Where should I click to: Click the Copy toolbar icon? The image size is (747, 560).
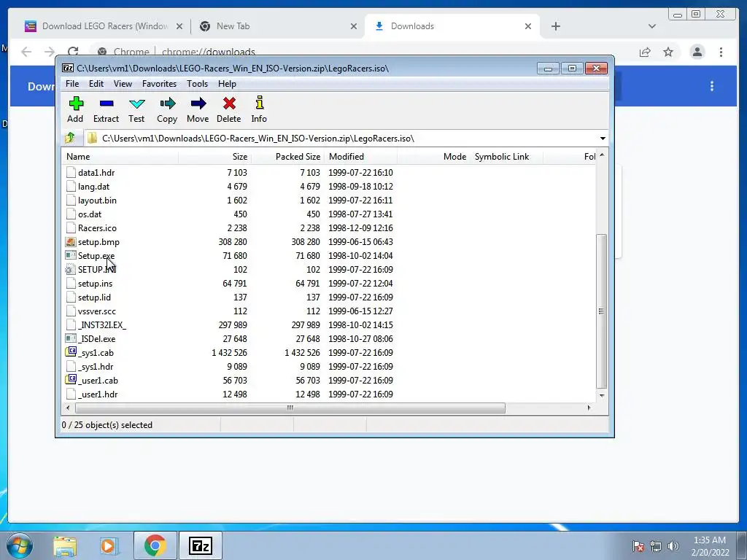(167, 109)
